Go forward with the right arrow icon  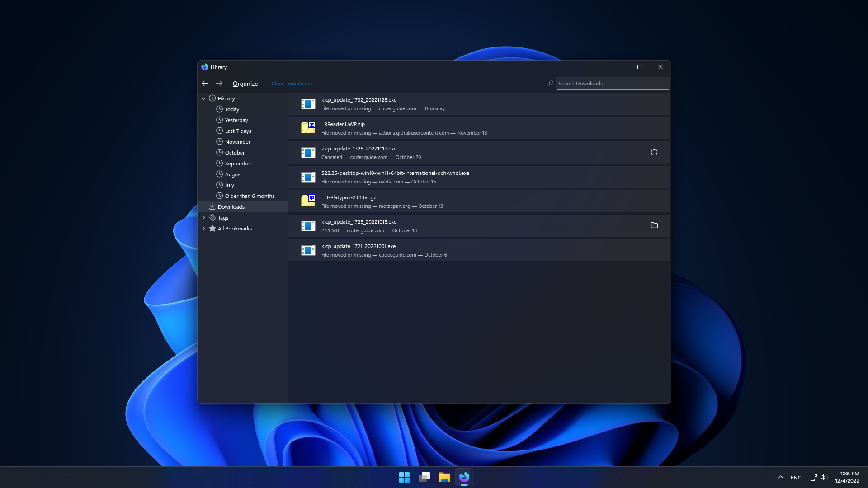(219, 84)
